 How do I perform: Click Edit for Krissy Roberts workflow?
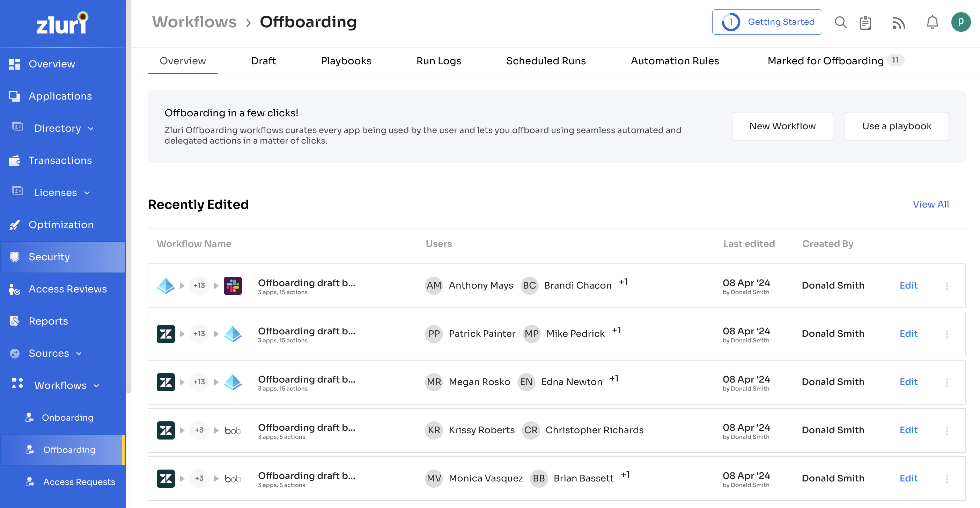908,430
